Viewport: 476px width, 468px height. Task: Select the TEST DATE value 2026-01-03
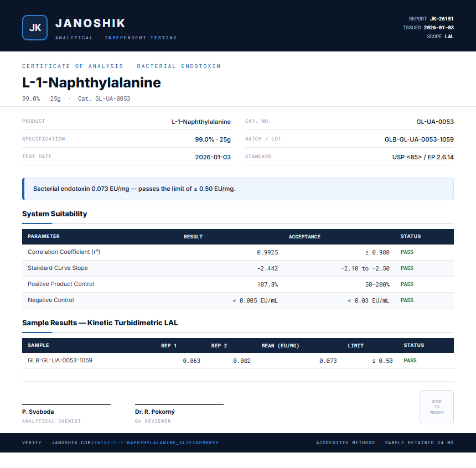(213, 157)
